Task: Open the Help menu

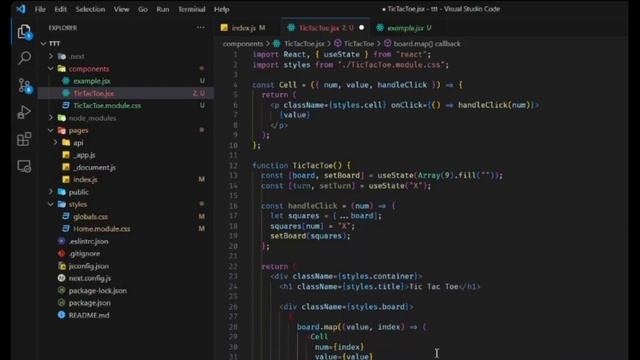Action: pyautogui.click(x=222, y=9)
